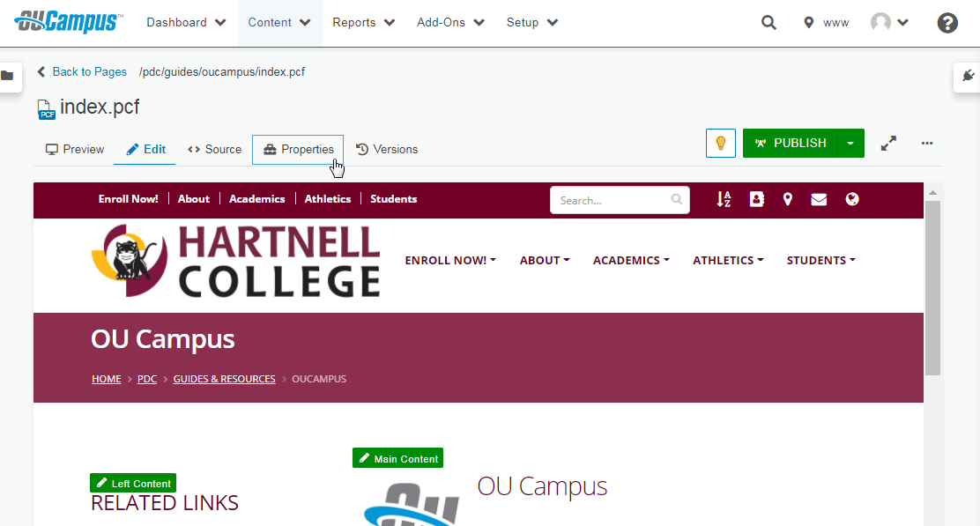Click the envelope email icon
980x526 pixels.
pos(819,199)
